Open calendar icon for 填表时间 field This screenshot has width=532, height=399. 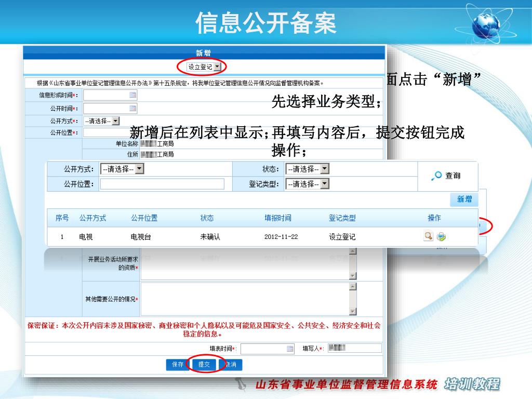[290, 349]
